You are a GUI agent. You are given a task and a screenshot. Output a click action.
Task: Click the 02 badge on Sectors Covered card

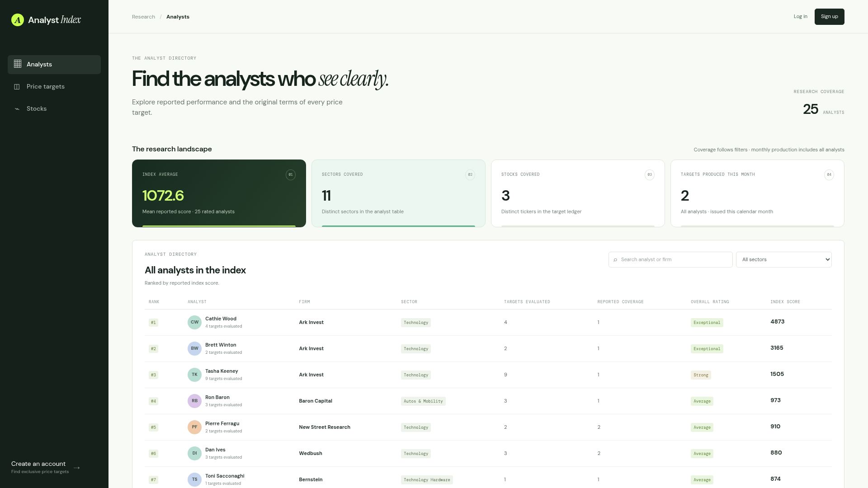470,175
